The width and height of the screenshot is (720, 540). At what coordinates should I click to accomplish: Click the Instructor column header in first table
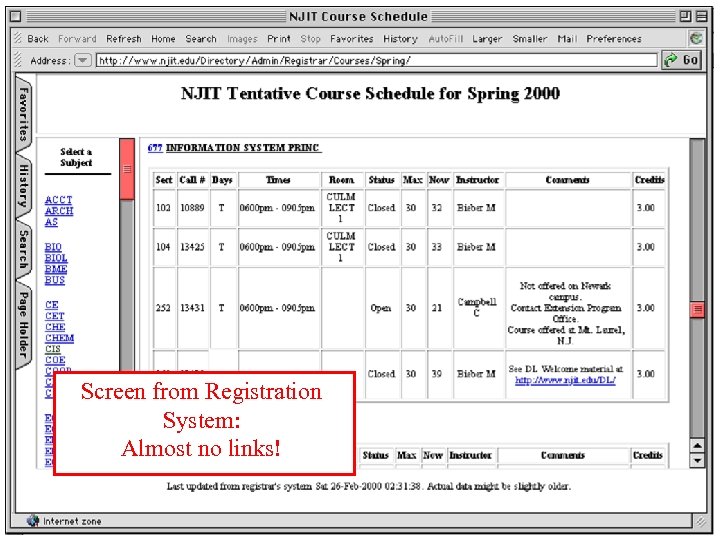(x=478, y=180)
